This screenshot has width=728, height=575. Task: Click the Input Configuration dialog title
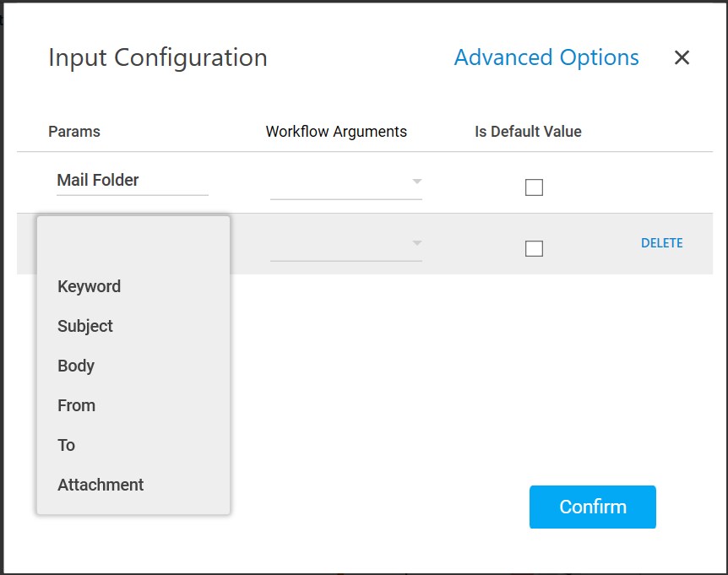tap(158, 57)
